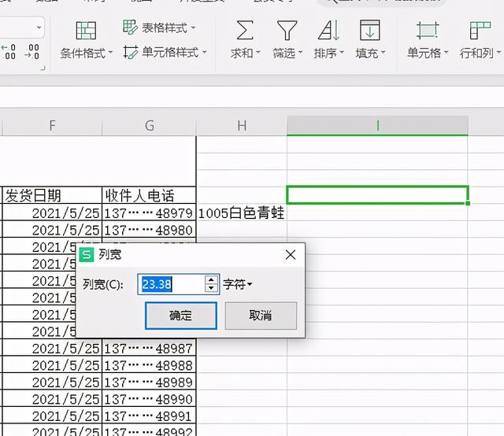Select column I header

click(x=377, y=126)
